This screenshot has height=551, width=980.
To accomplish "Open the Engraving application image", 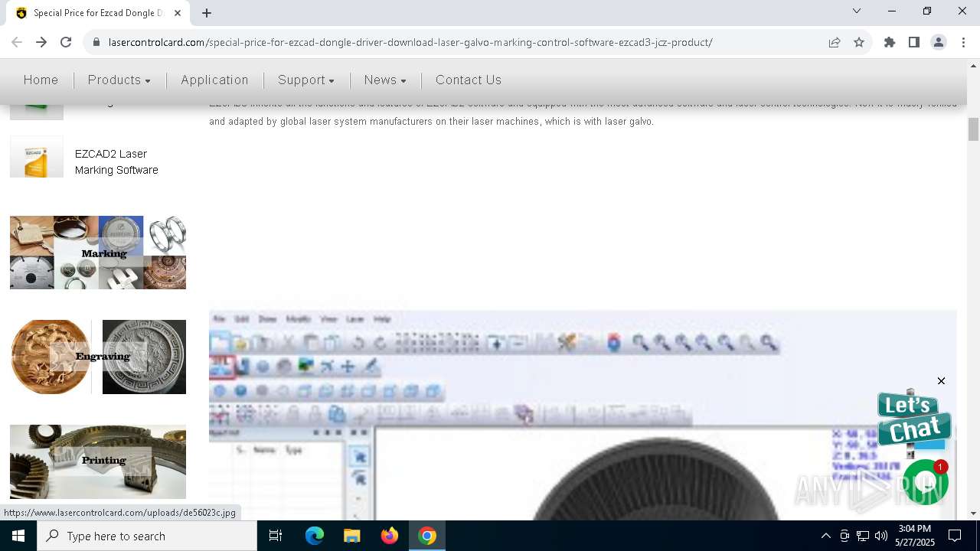I will pyautogui.click(x=98, y=357).
